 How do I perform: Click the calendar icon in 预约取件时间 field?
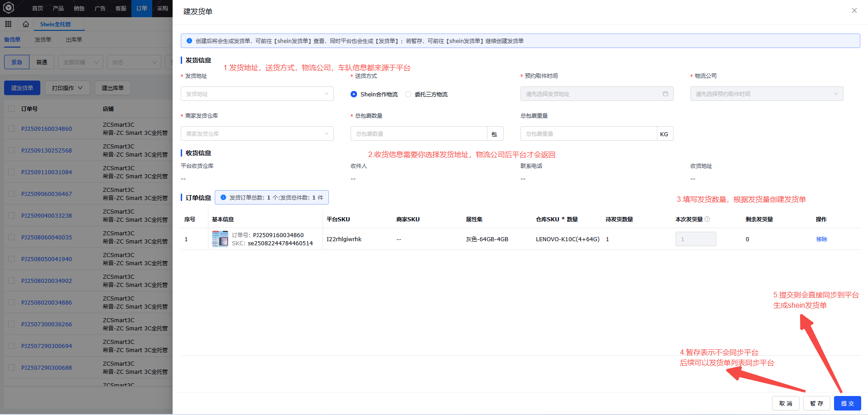click(x=665, y=94)
